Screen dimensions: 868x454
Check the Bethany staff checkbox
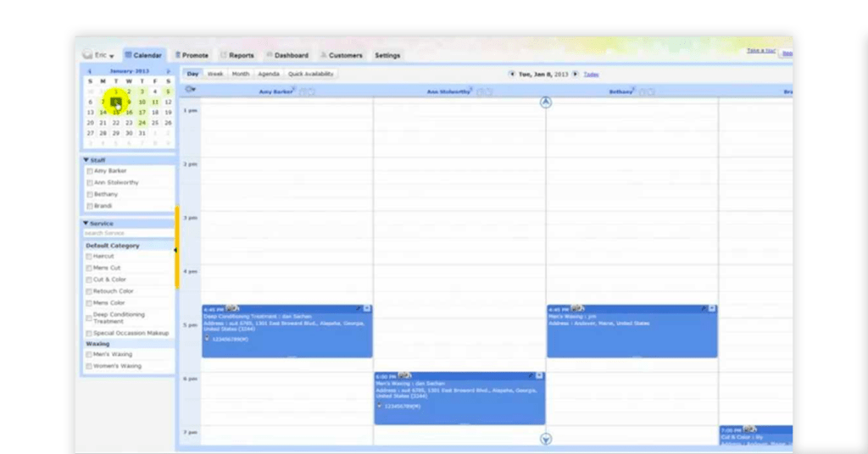tap(90, 195)
